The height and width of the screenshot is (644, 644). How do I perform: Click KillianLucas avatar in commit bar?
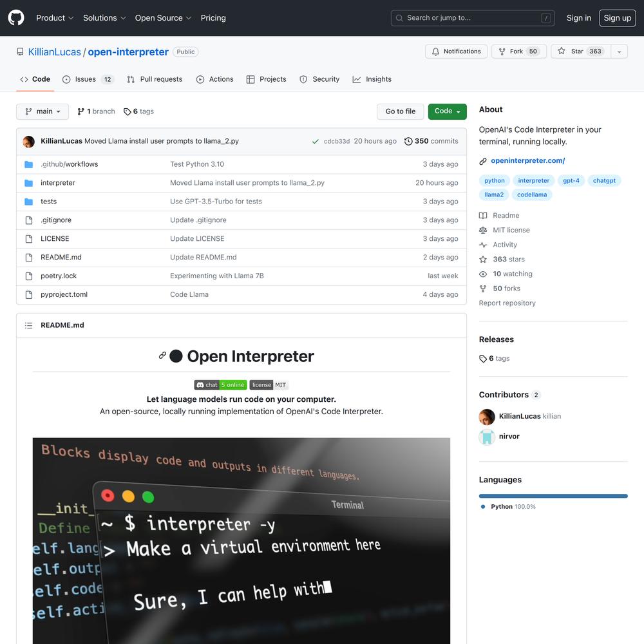(x=29, y=141)
